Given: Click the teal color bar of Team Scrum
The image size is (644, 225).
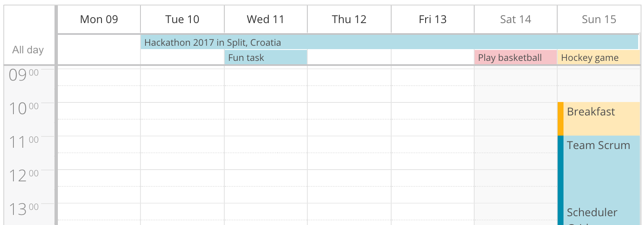Looking at the screenshot, I should click(561, 176).
